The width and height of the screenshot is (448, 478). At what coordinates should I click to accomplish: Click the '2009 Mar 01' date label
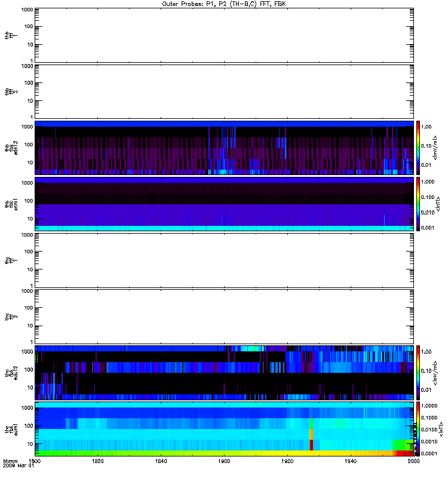click(x=19, y=465)
